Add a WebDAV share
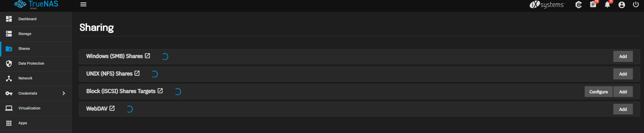 tap(623, 109)
